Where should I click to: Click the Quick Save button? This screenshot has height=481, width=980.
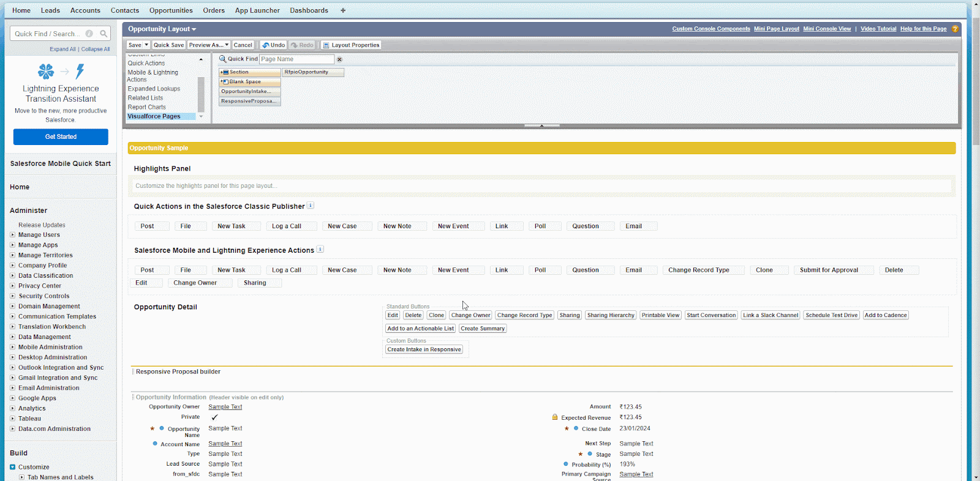point(168,45)
